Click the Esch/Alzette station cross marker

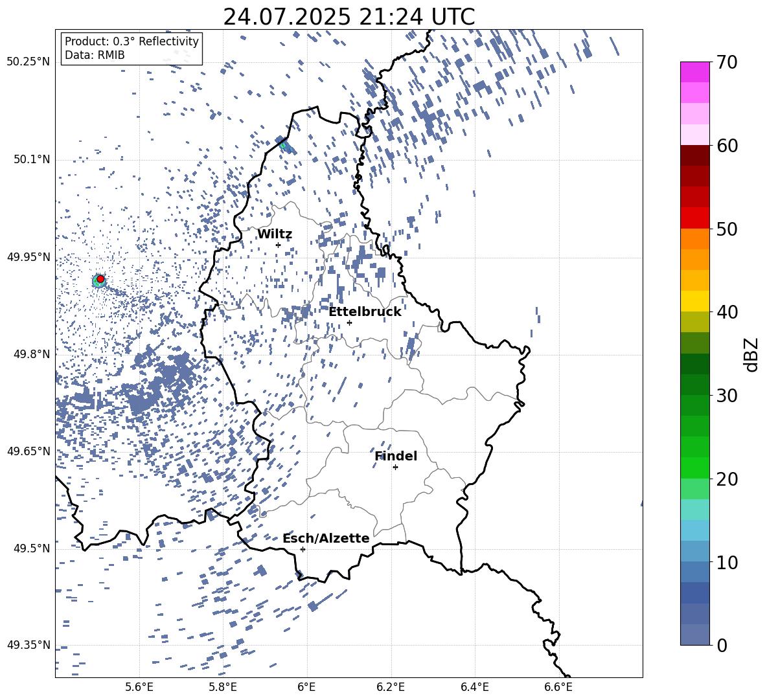point(303,549)
